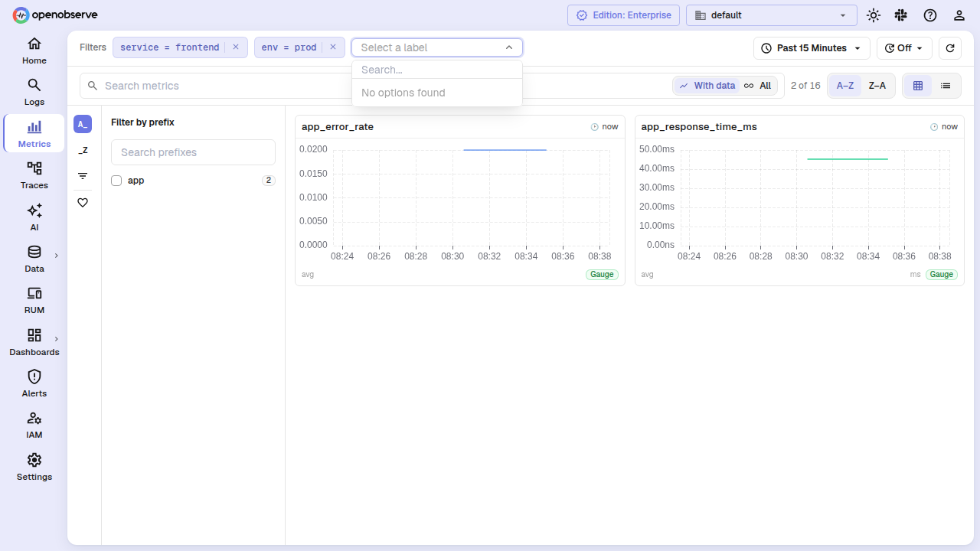980x551 pixels.
Task: Expand the Dashboards submenu chevron
Action: (x=56, y=339)
